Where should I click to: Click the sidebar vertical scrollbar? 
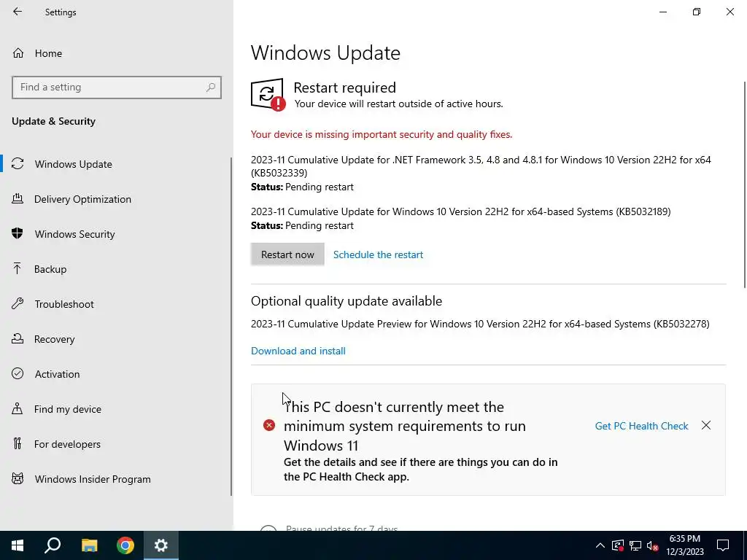(231, 327)
